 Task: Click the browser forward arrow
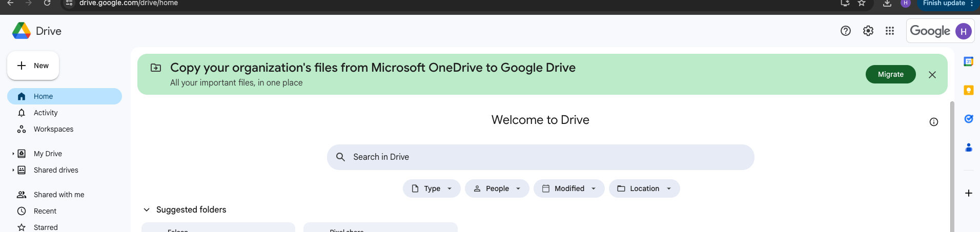coord(29,3)
